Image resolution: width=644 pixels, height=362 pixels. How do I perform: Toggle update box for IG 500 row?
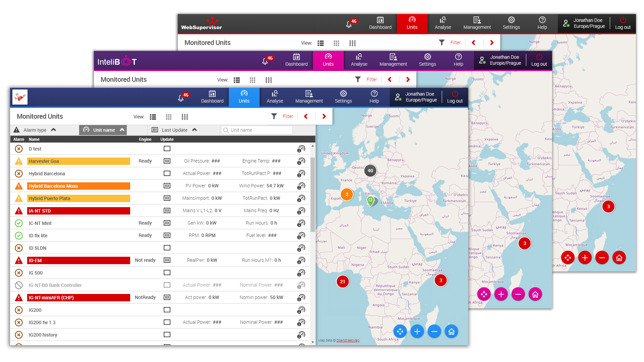[167, 273]
